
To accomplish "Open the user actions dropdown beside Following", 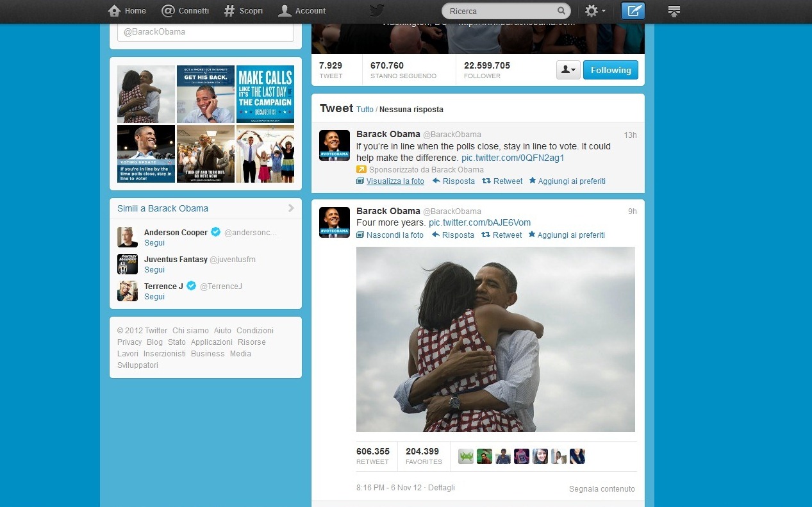I will 568,70.
